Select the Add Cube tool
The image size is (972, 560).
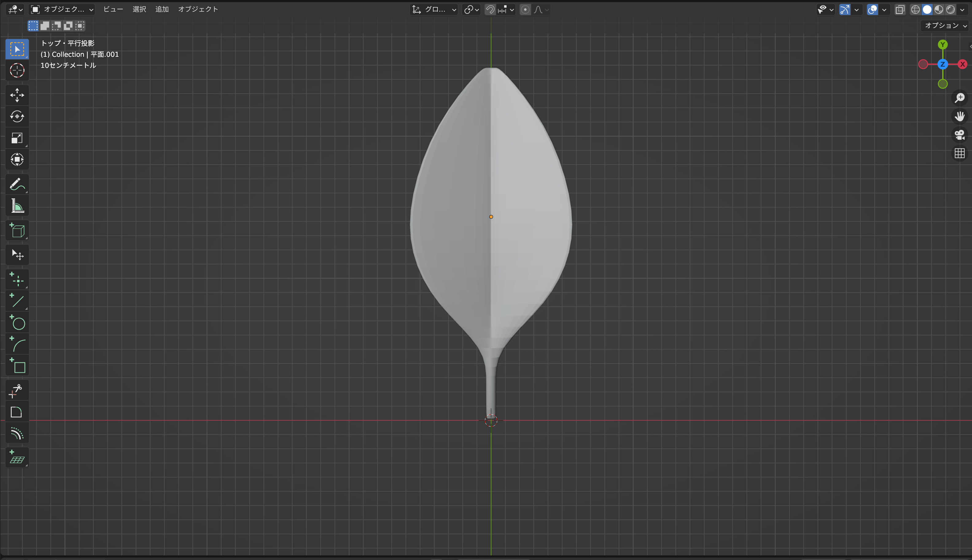(17, 230)
